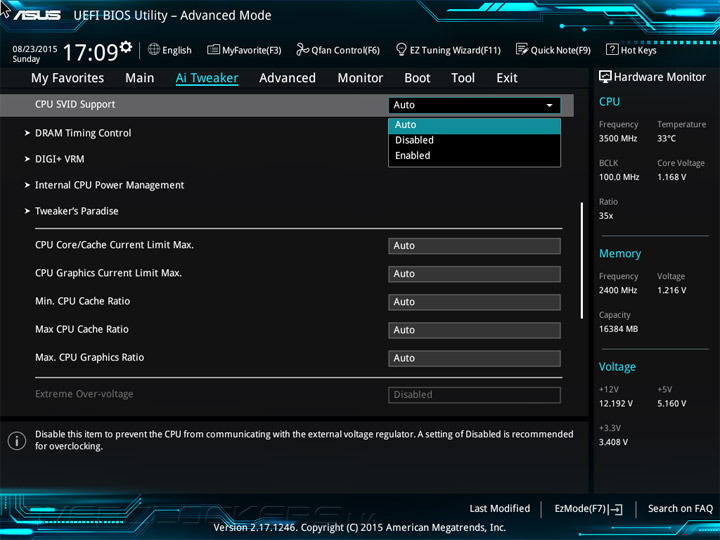The image size is (720, 540).
Task: Click the globe language icon
Action: click(154, 50)
